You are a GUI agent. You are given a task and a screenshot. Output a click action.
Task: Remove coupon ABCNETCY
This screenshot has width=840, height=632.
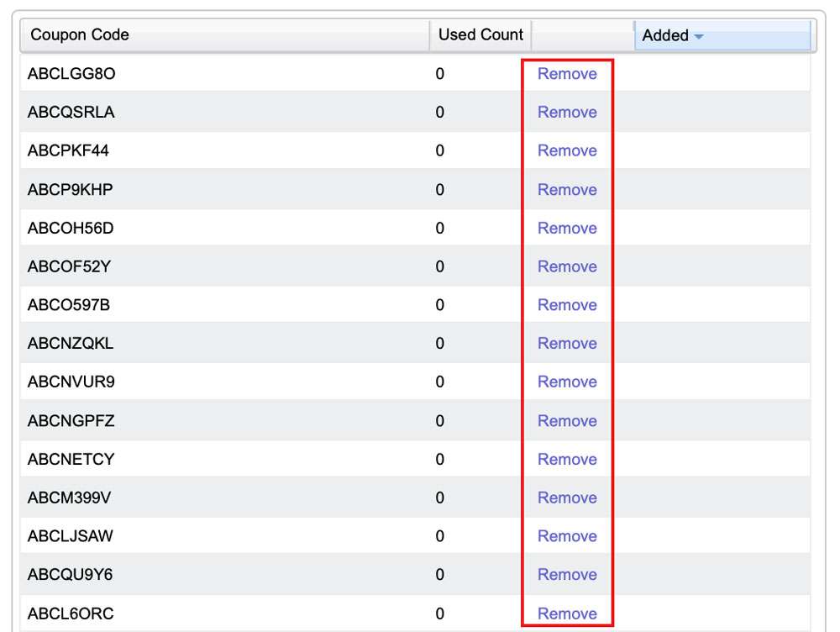567,460
